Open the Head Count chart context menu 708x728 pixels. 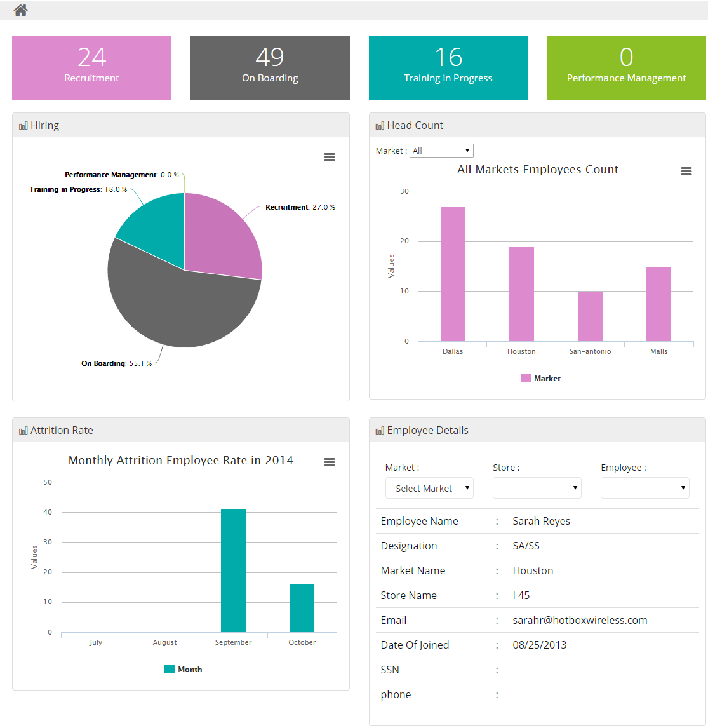(686, 172)
